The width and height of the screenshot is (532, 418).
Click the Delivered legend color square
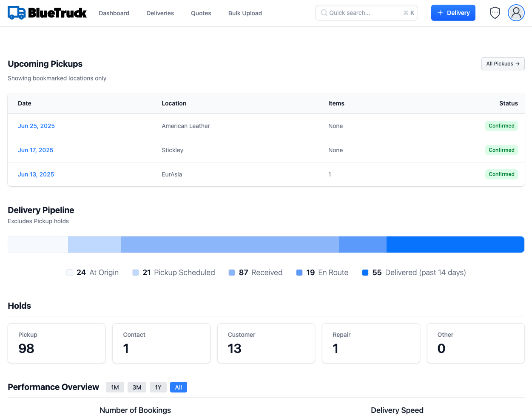pos(365,273)
